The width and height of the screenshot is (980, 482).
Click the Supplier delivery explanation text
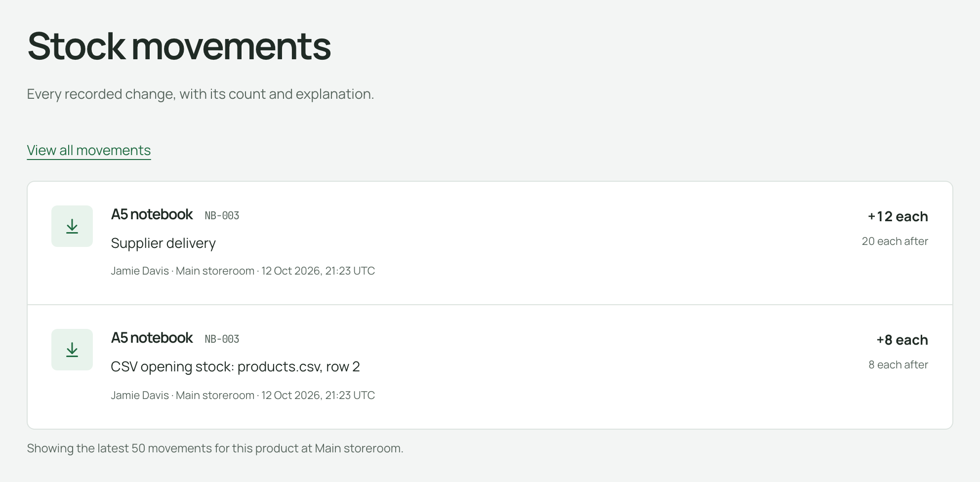(x=163, y=243)
